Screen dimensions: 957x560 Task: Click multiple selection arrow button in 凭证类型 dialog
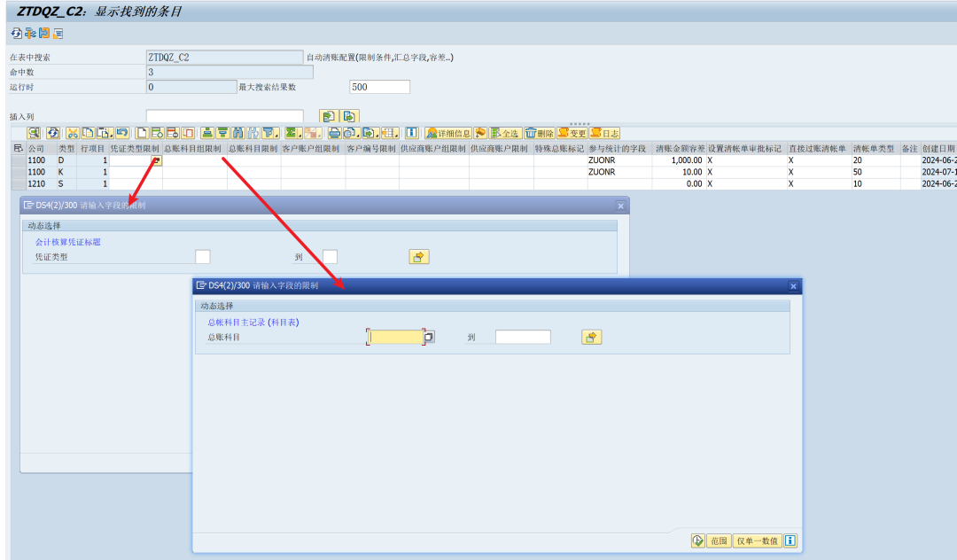[418, 257]
